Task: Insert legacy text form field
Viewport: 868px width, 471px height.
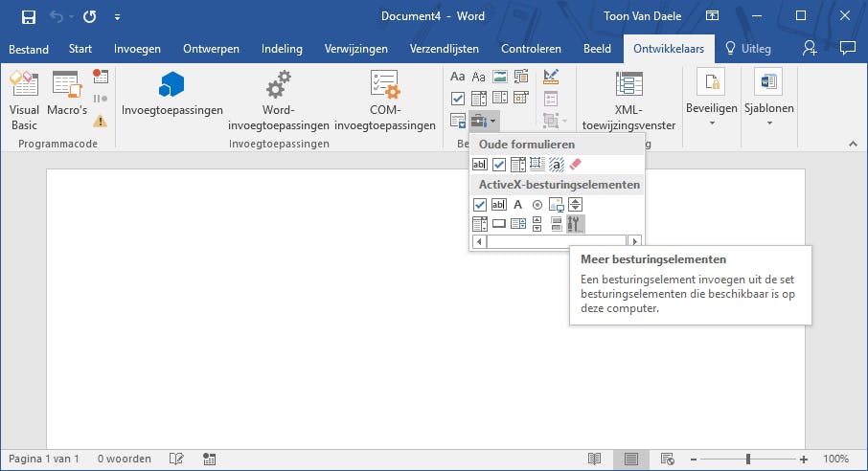Action: pyautogui.click(x=479, y=165)
